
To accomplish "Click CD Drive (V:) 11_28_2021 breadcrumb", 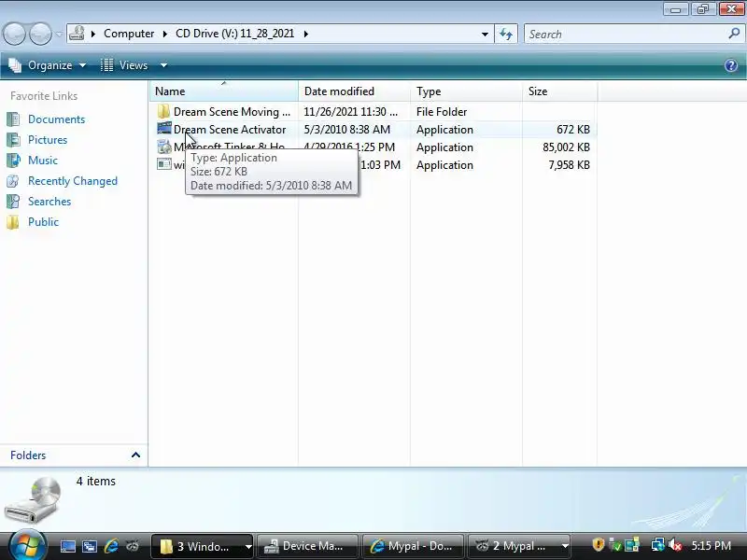I will pyautogui.click(x=235, y=34).
